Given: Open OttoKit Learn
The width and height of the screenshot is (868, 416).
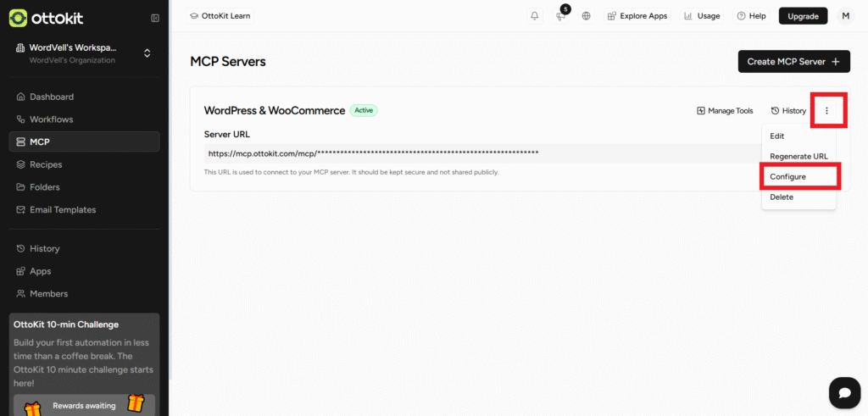Looking at the screenshot, I should pos(220,16).
